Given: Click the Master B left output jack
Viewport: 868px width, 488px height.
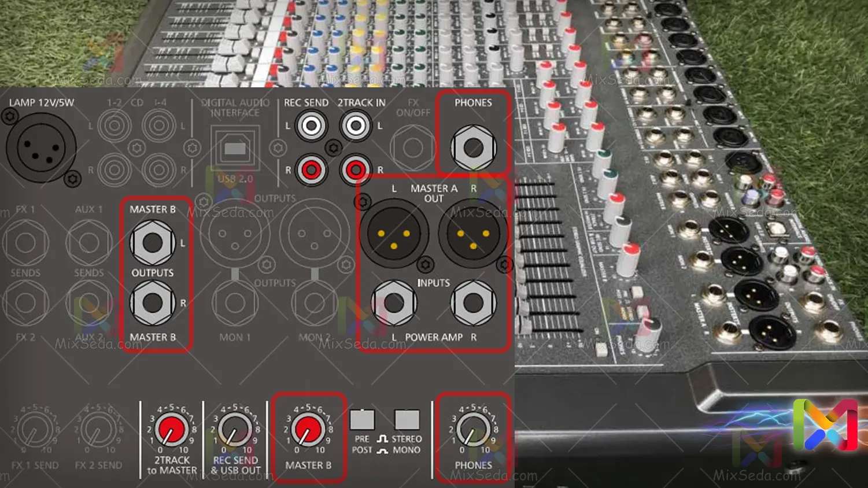Looking at the screenshot, I should tap(152, 243).
